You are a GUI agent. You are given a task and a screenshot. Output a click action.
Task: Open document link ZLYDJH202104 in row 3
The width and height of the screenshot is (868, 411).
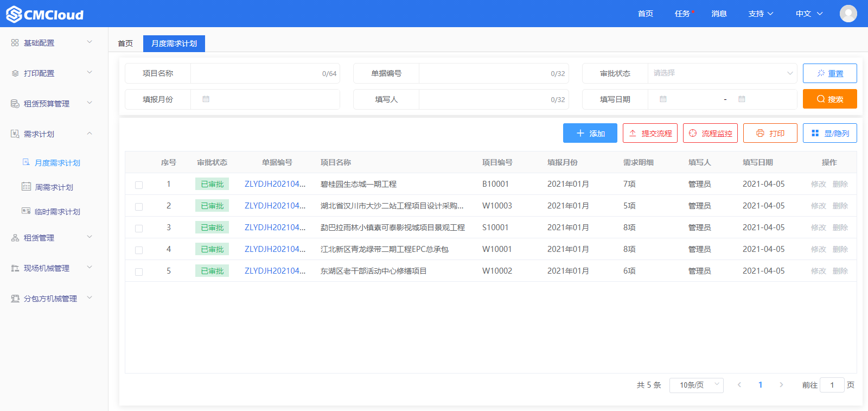pos(275,227)
